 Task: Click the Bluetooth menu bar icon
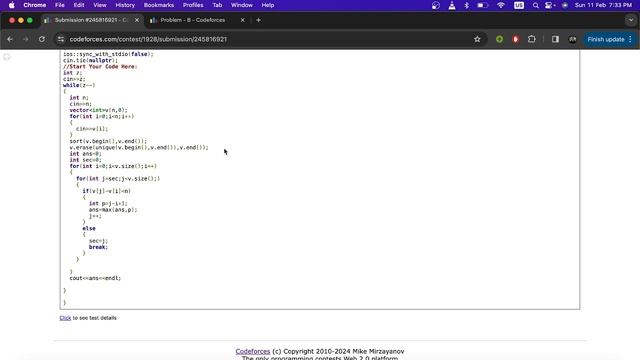(467, 5)
